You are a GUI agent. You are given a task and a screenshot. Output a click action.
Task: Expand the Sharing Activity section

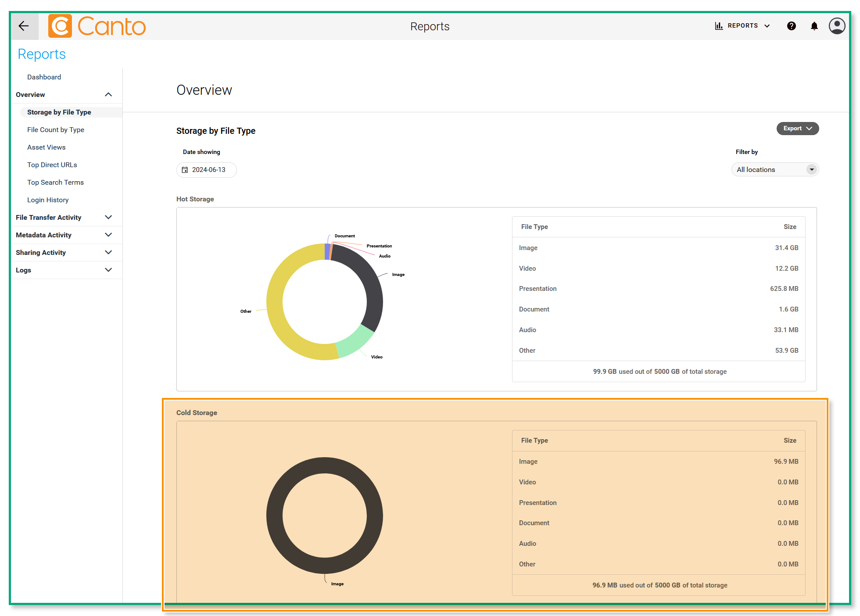[108, 253]
